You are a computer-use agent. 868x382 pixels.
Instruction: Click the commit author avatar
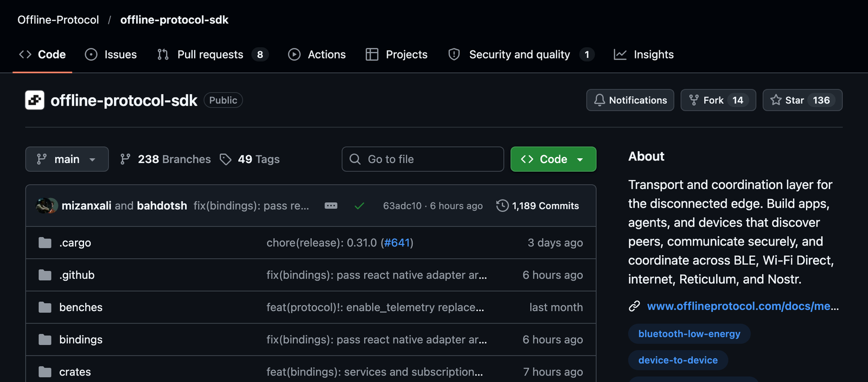tap(47, 206)
